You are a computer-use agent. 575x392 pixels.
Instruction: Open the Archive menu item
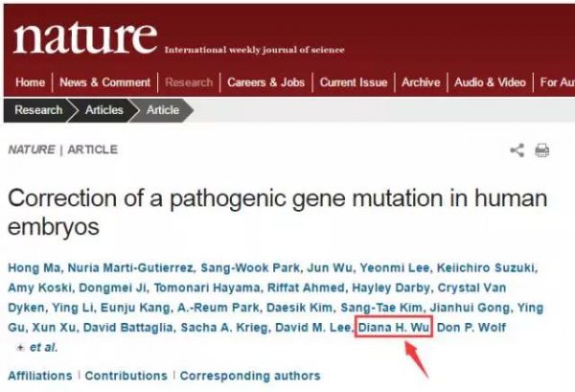421,82
